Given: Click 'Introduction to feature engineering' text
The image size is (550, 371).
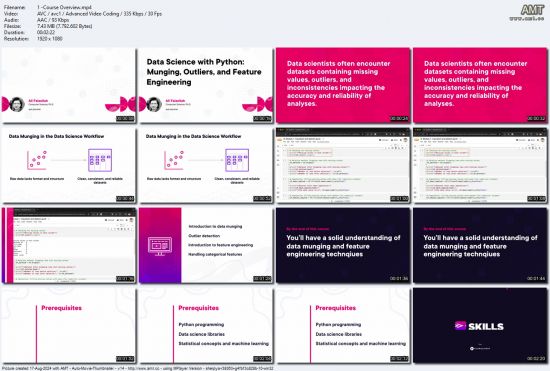Looking at the screenshot, I should (x=221, y=245).
